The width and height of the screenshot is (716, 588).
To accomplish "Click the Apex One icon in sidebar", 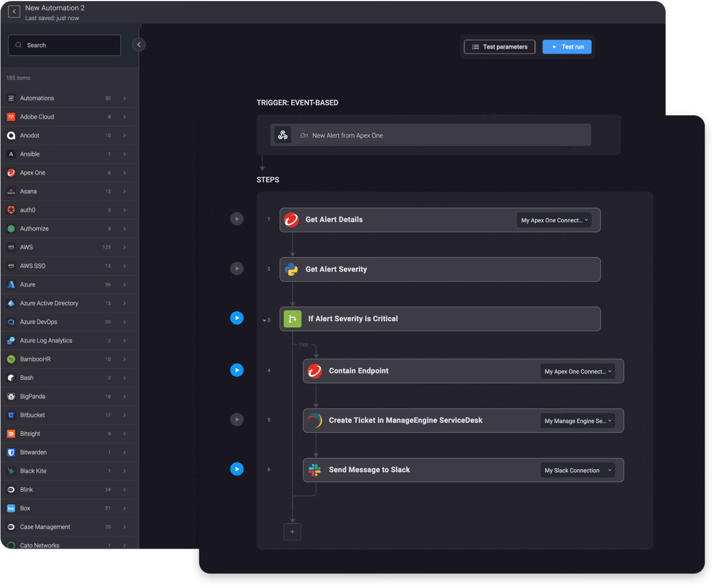I will click(11, 173).
